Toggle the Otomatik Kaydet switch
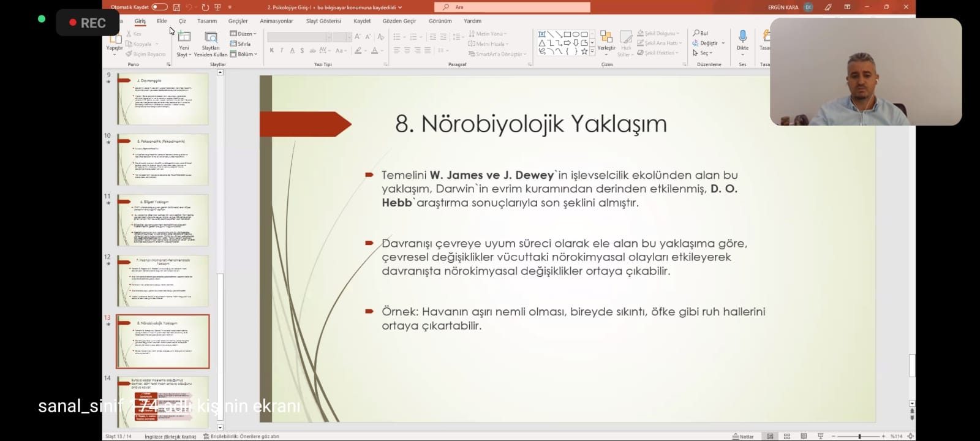The width and height of the screenshot is (980, 441). (x=159, y=7)
